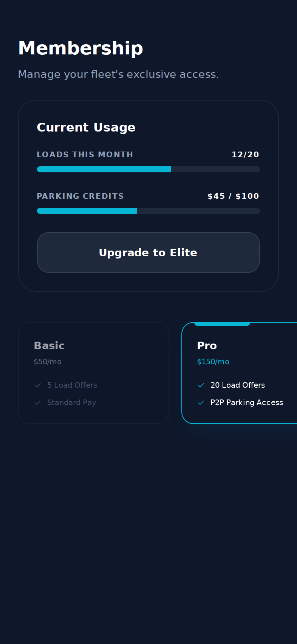
Task: Select the Basic plan title
Action: (49, 346)
